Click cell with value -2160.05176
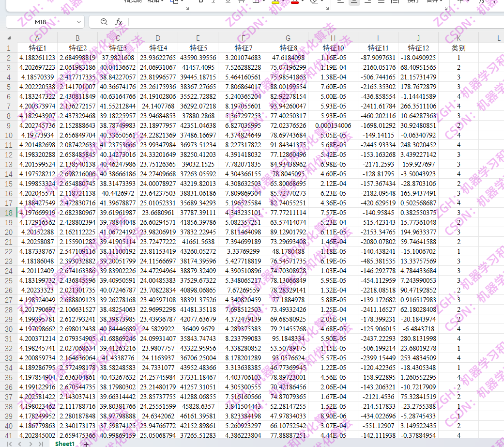Viewport: 504px width, 447px height. click(x=378, y=67)
